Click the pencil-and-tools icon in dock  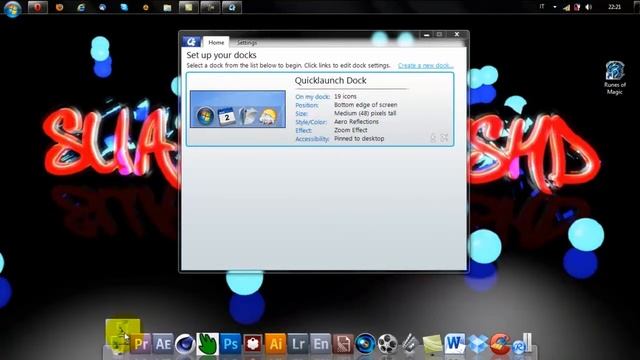tap(410, 344)
